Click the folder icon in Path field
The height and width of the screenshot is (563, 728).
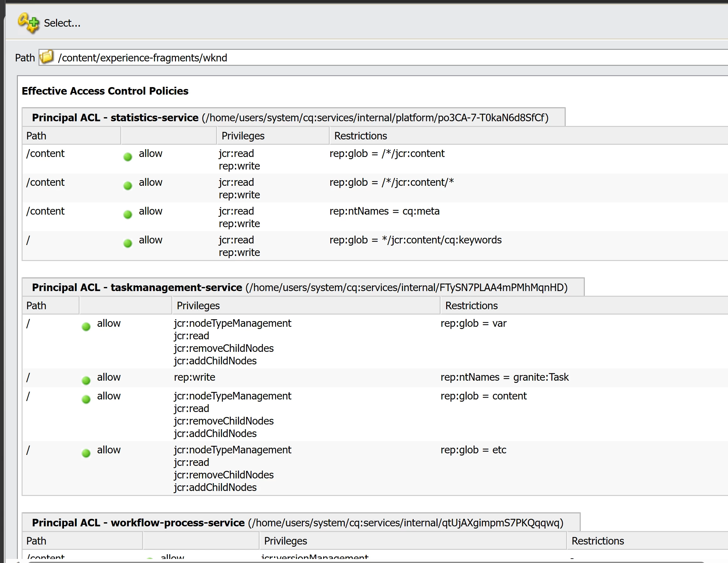point(47,57)
